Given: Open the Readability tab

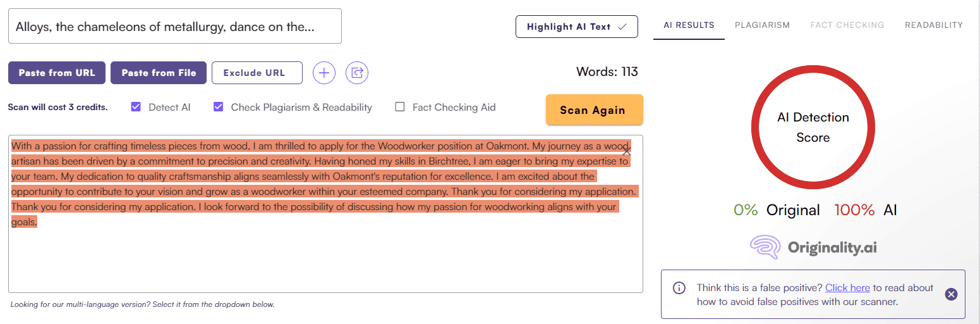Looking at the screenshot, I should tap(934, 25).
